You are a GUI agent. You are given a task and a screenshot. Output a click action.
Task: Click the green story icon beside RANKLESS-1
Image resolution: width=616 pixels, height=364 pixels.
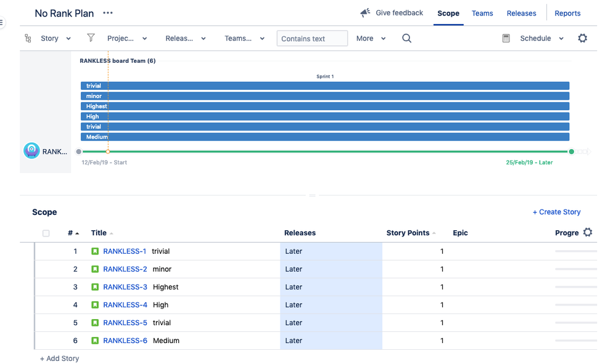[94, 251]
